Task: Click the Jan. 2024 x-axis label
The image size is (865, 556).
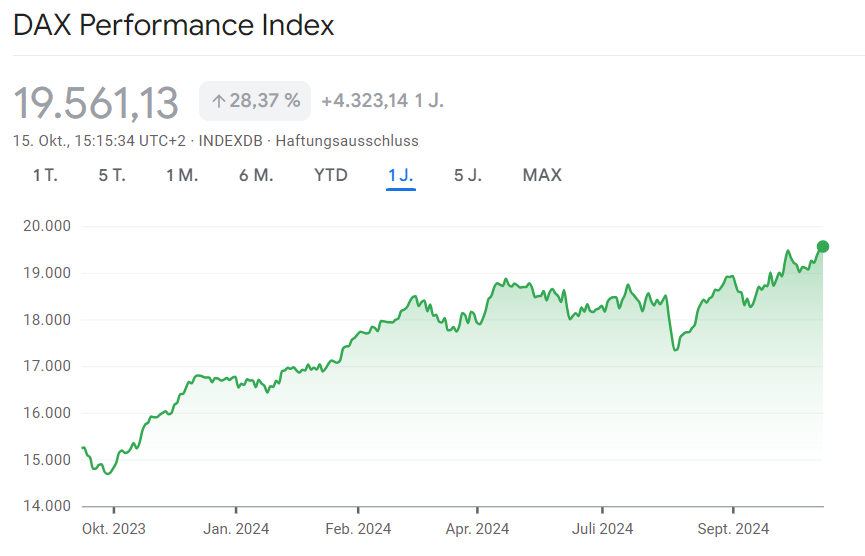Action: tap(236, 529)
